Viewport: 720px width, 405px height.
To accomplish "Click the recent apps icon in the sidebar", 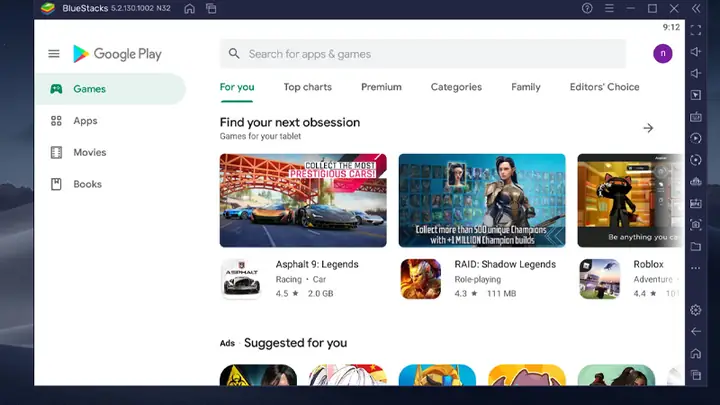I will pos(696,375).
